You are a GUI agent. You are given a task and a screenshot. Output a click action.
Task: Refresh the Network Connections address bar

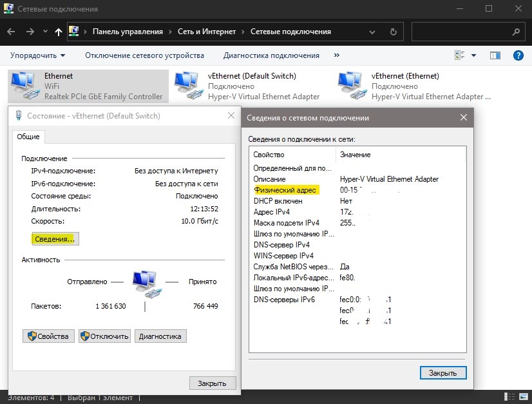[x=394, y=32]
